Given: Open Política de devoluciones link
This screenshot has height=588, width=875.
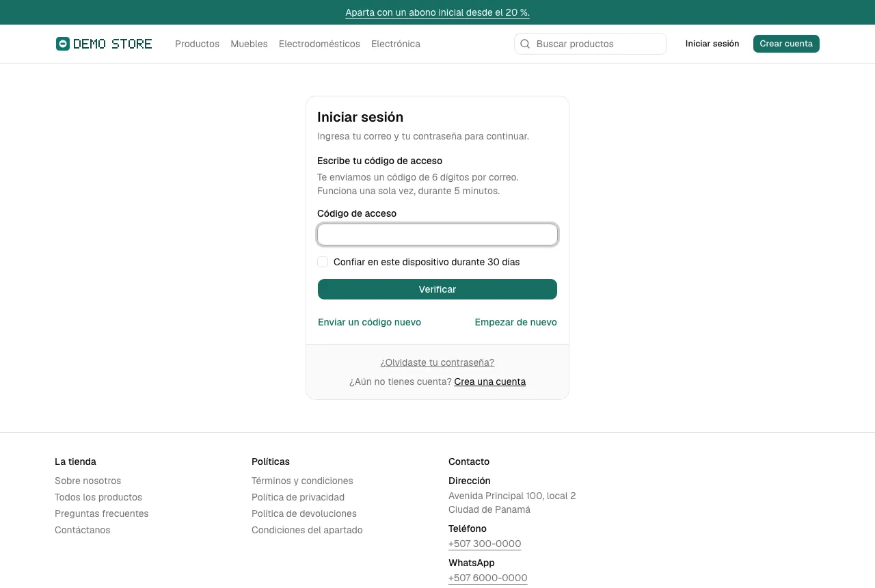Looking at the screenshot, I should [304, 513].
